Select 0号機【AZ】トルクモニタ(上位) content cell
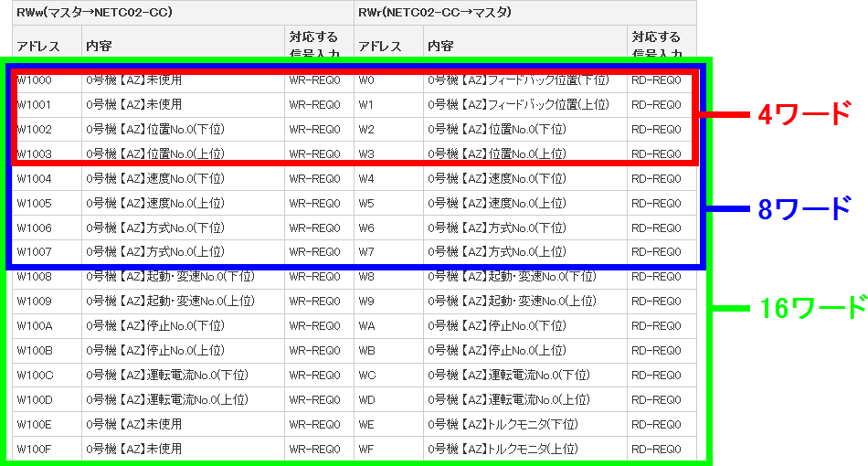868x466 pixels. pos(524,449)
